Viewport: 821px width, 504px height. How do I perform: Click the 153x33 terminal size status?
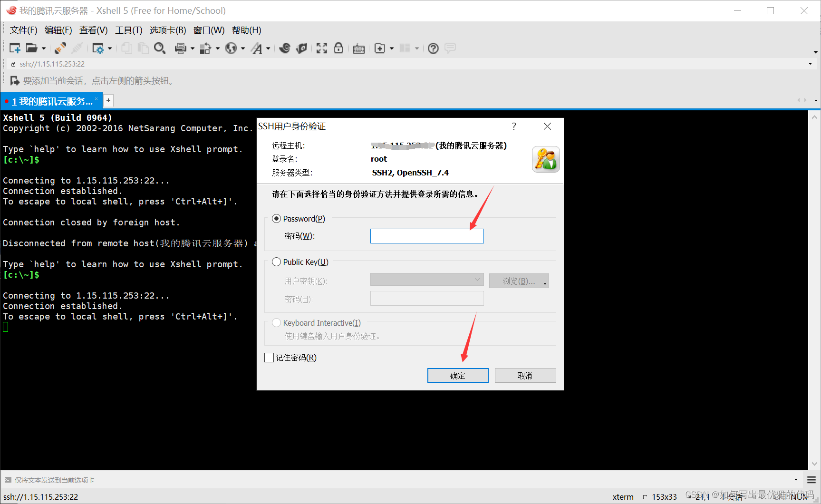pos(664,497)
